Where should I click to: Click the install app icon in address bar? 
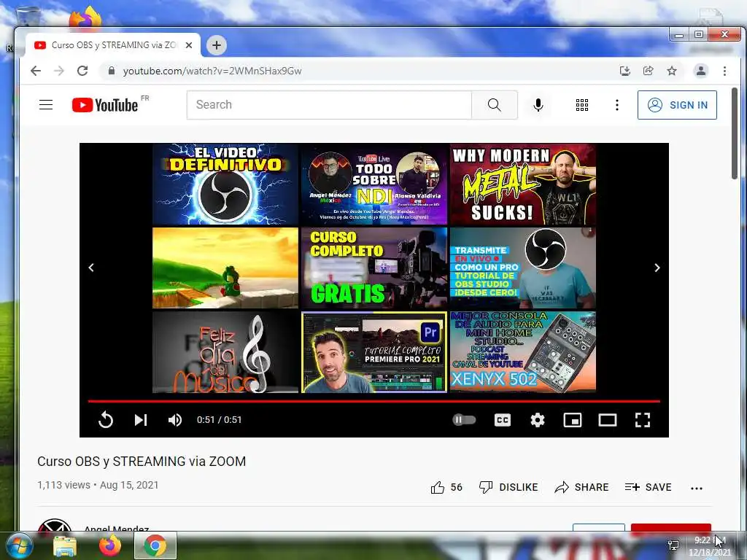click(625, 71)
